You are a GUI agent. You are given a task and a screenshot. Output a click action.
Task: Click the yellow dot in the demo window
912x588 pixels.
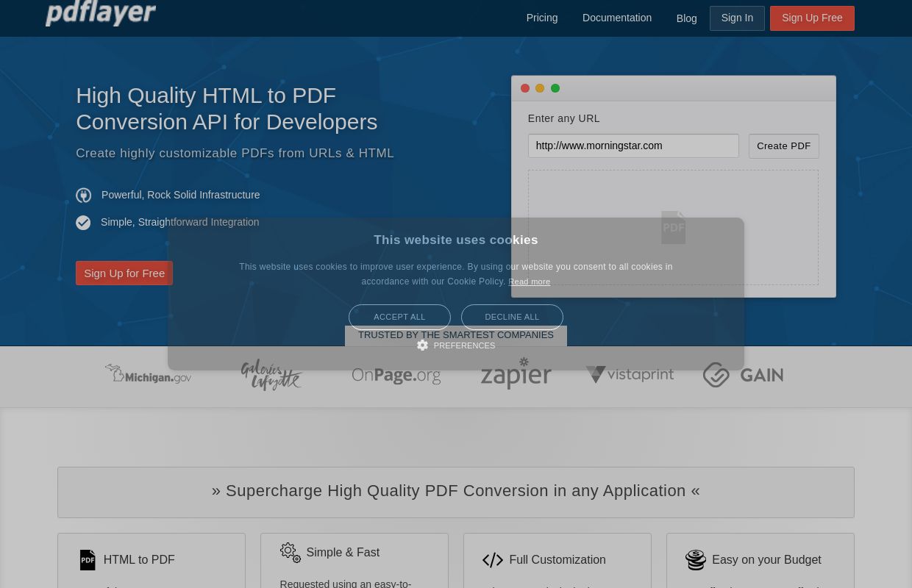(540, 88)
